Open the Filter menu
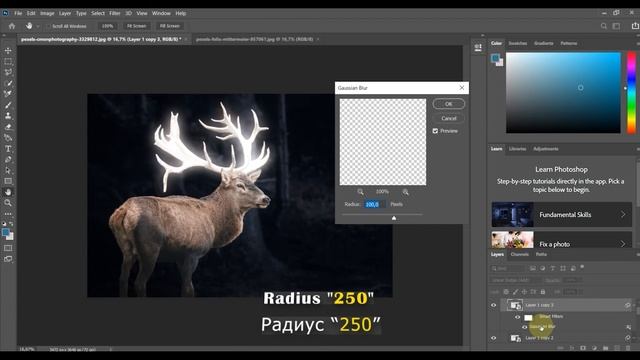The height and width of the screenshot is (360, 640). [114, 13]
